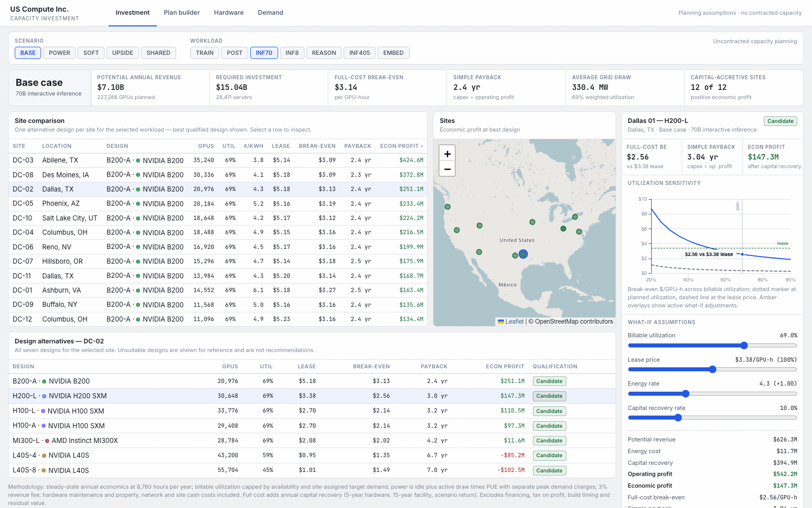Select the SOFT scenario

(x=91, y=53)
